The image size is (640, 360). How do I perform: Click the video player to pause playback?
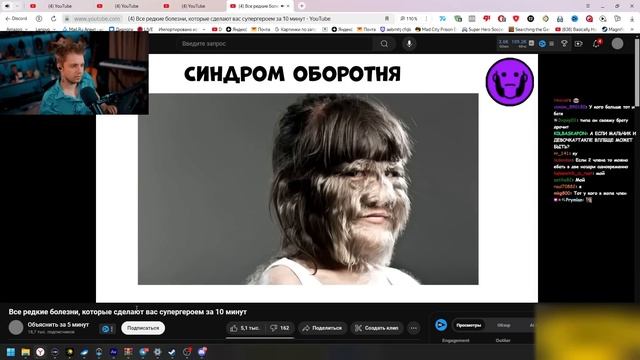(x=317, y=178)
